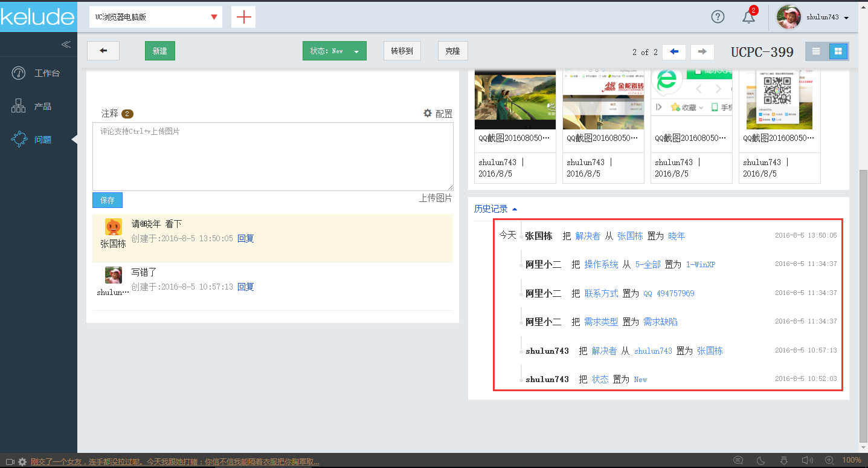Viewport: 868px width, 468px height.
Task: Click the 5-全部 history link
Action: point(648,265)
